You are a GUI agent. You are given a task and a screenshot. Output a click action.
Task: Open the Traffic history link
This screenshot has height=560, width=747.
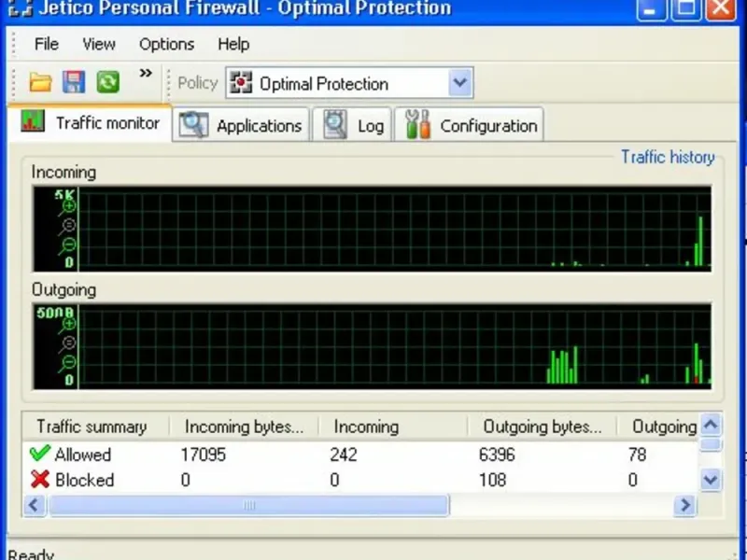(x=668, y=157)
